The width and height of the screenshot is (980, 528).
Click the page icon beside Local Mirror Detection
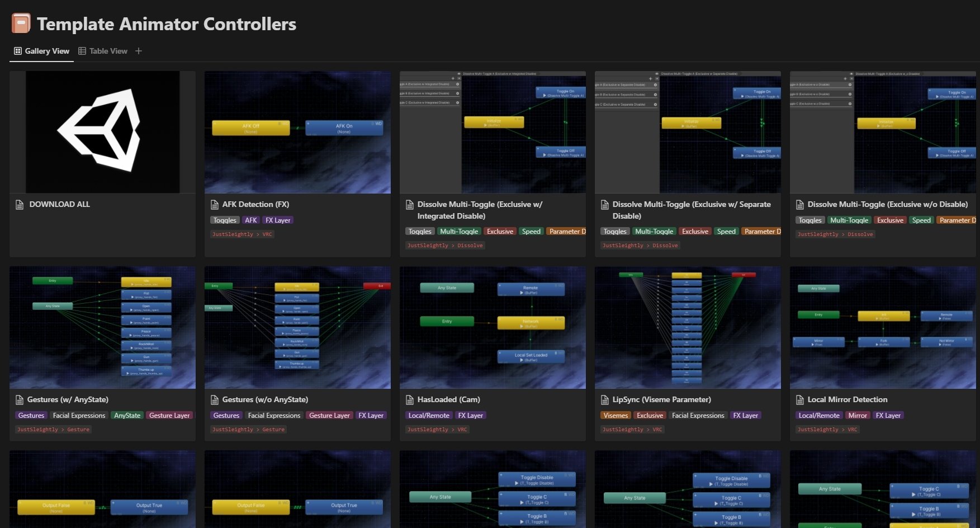800,399
